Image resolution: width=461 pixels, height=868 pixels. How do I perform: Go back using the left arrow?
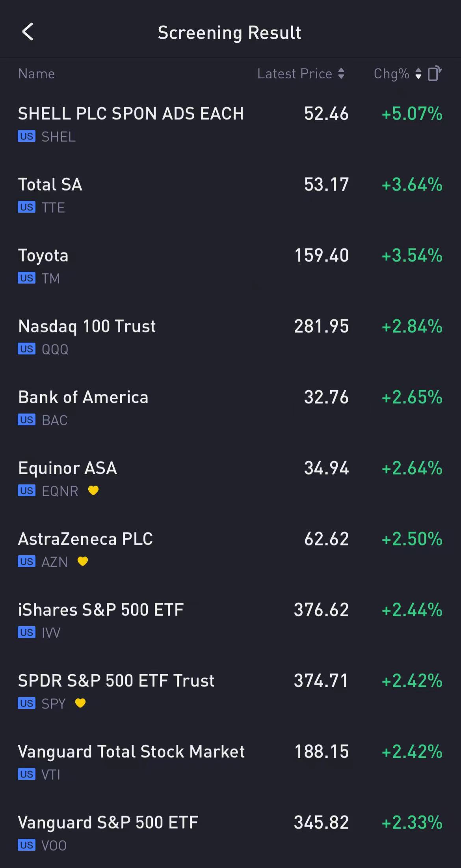point(28,32)
